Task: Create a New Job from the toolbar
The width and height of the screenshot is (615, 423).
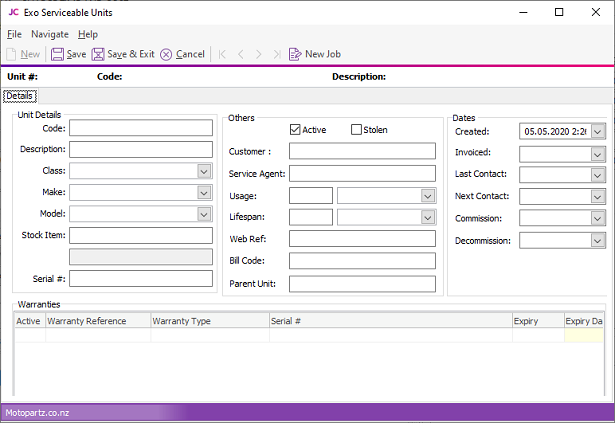Action: click(314, 54)
